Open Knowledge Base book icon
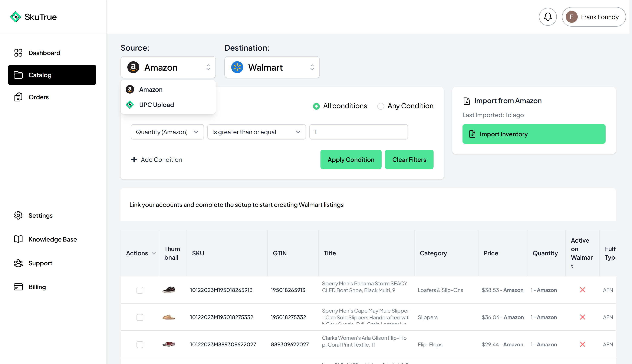632x364 pixels. coord(18,239)
